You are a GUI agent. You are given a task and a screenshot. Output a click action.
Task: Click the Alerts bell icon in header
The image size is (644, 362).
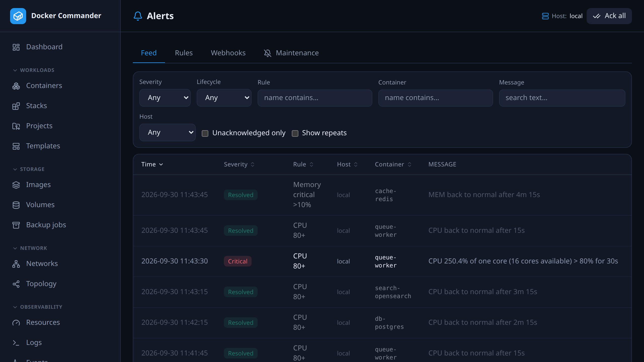(138, 16)
